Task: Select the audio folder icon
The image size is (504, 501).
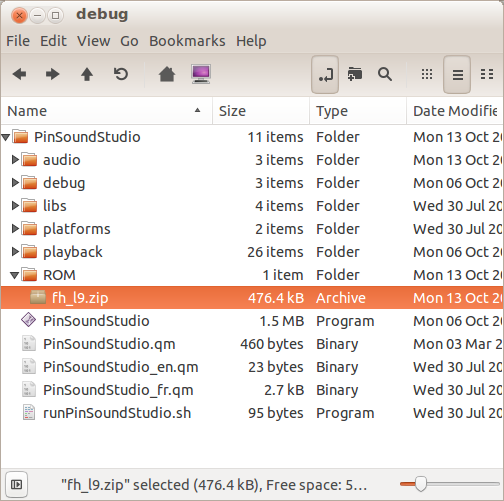Action: point(29,160)
